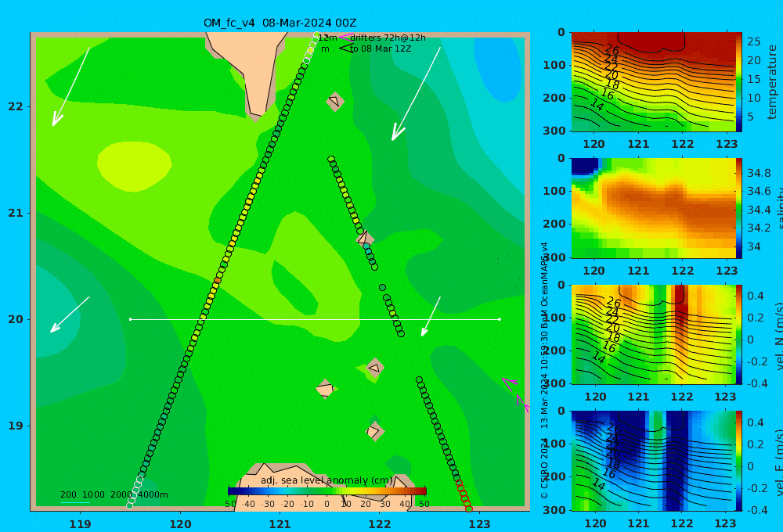Viewport: 783px width, 532px height.
Task: Click the 34.8 tick on the salinity colorbar
Action: pyautogui.click(x=759, y=173)
